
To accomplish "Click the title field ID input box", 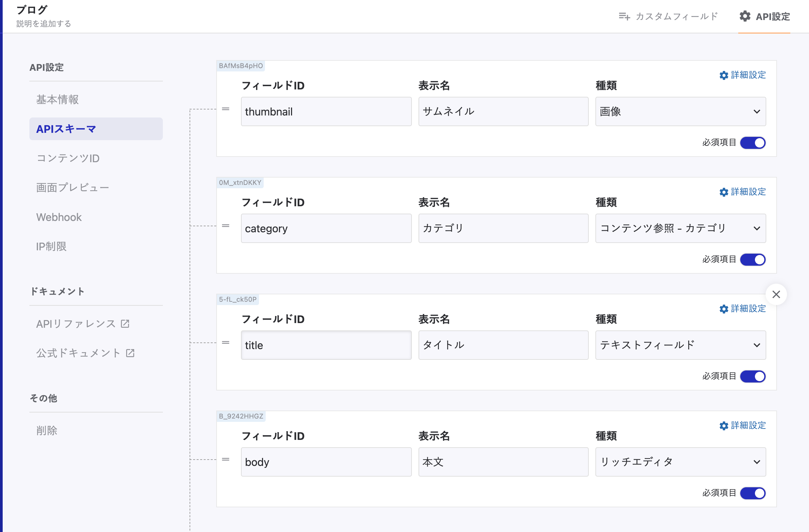I will pos(326,345).
